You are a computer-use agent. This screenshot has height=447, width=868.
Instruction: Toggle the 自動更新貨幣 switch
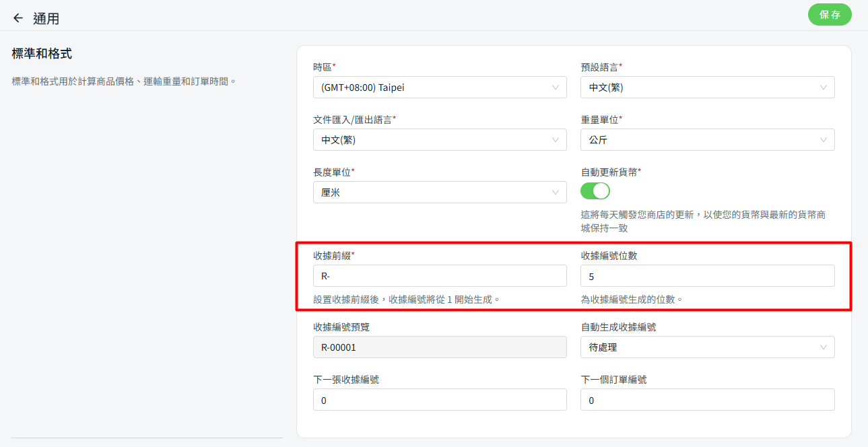pyautogui.click(x=595, y=191)
